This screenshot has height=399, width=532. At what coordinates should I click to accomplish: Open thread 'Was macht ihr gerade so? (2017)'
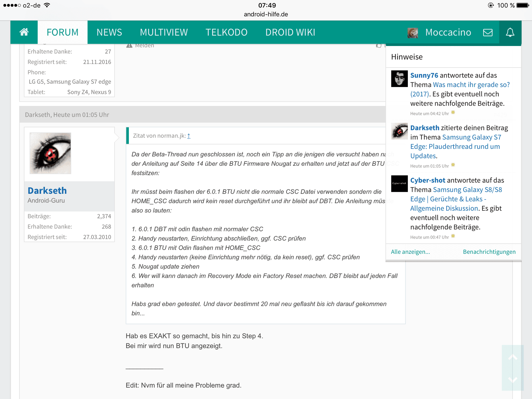click(x=471, y=85)
